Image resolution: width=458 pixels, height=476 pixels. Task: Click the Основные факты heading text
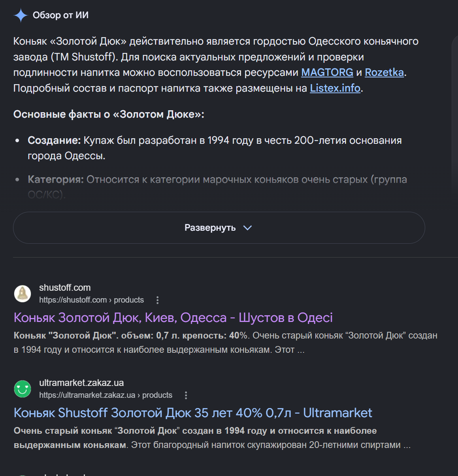coord(109,115)
